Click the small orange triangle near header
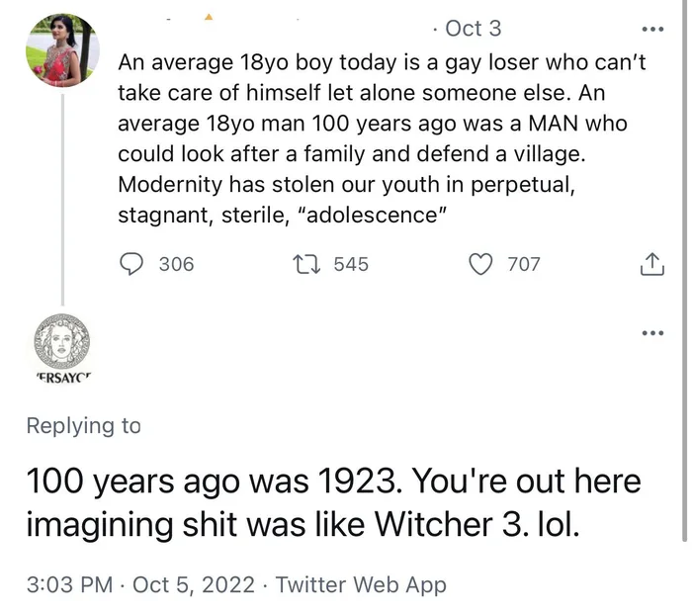Image resolution: width=692 pixels, height=616 pixels. tap(209, 17)
